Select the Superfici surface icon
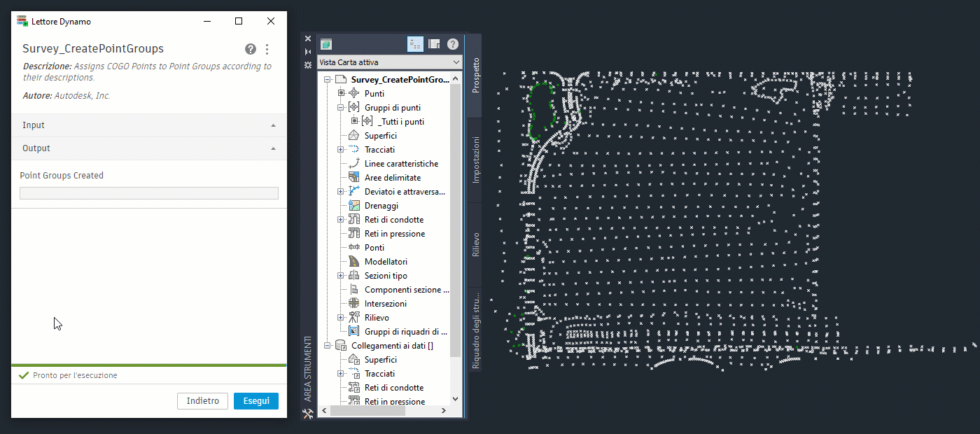The width and height of the screenshot is (980, 434). (x=353, y=135)
